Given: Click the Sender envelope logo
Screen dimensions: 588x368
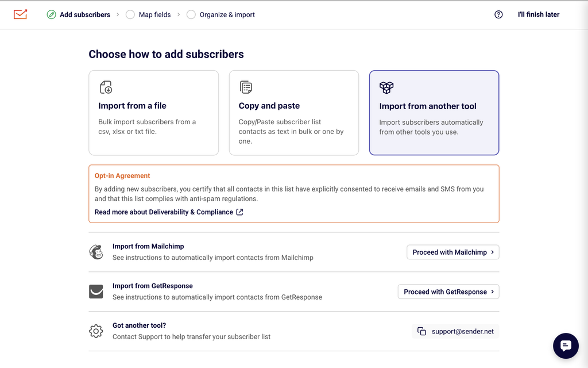Looking at the screenshot, I should pos(20,14).
